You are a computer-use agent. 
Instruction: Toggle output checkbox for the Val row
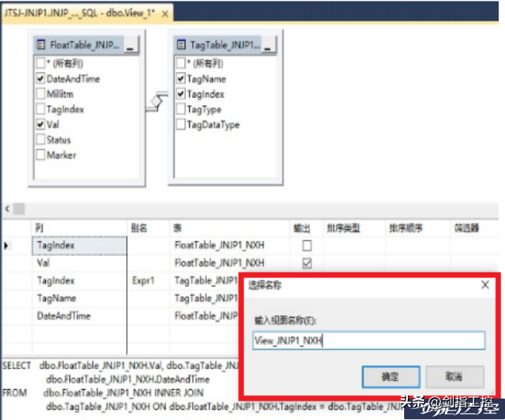coord(307,263)
